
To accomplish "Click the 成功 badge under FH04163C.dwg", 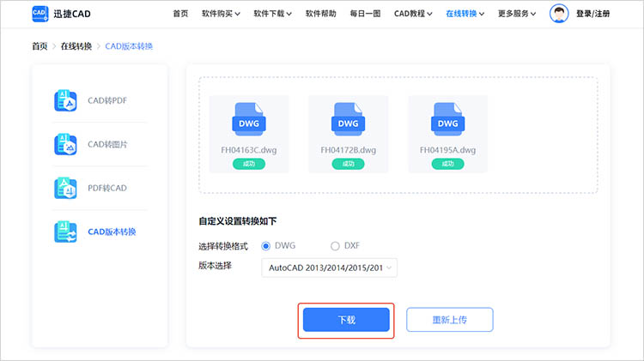I will click(249, 164).
